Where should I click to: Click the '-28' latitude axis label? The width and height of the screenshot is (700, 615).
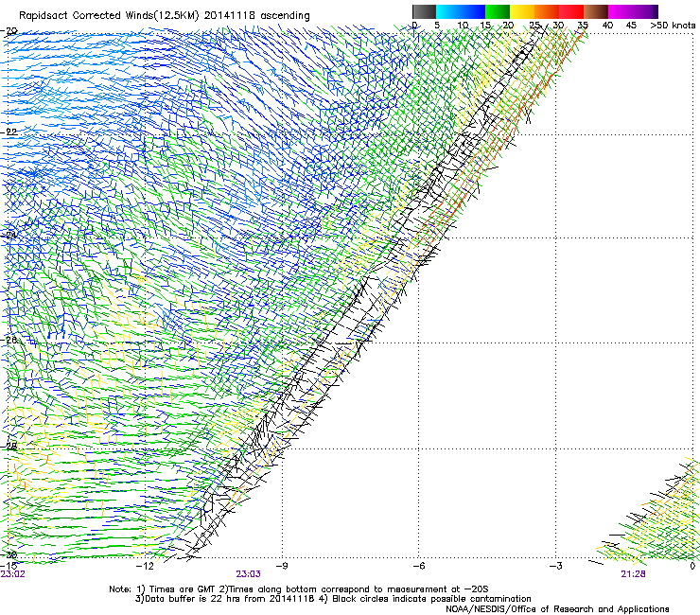9,446
